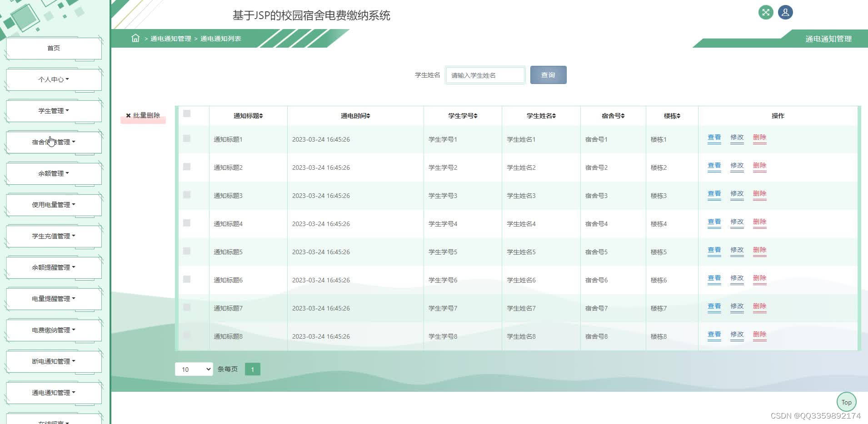Image resolution: width=868 pixels, height=424 pixels.
Task: Check the row checkbox for 通知标题7
Action: click(187, 307)
